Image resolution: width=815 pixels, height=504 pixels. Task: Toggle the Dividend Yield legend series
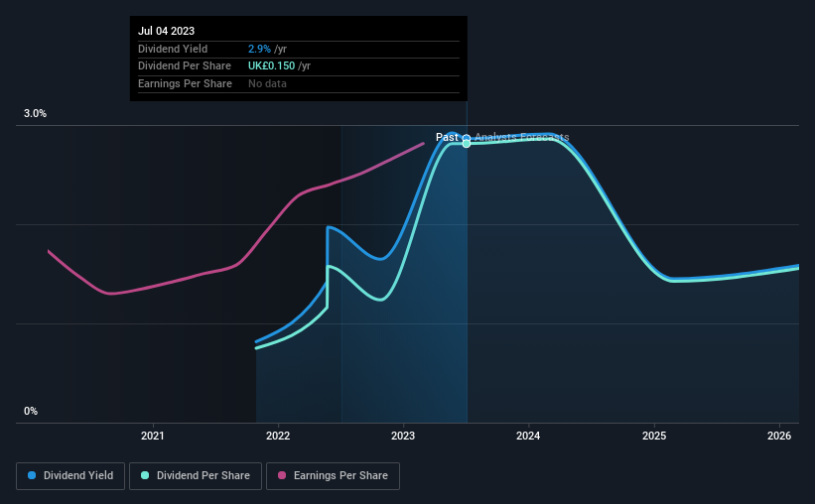pyautogui.click(x=70, y=476)
